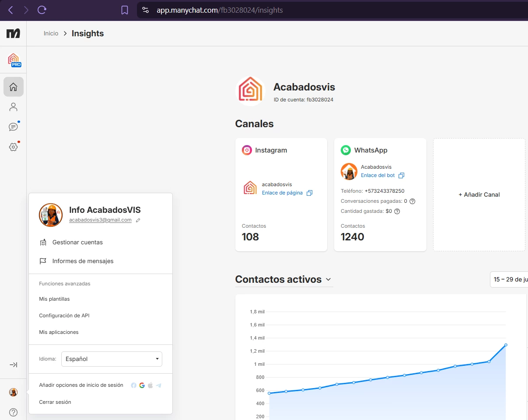528x420 pixels.
Task: Click Instagram contact count 108
Action: point(250,237)
